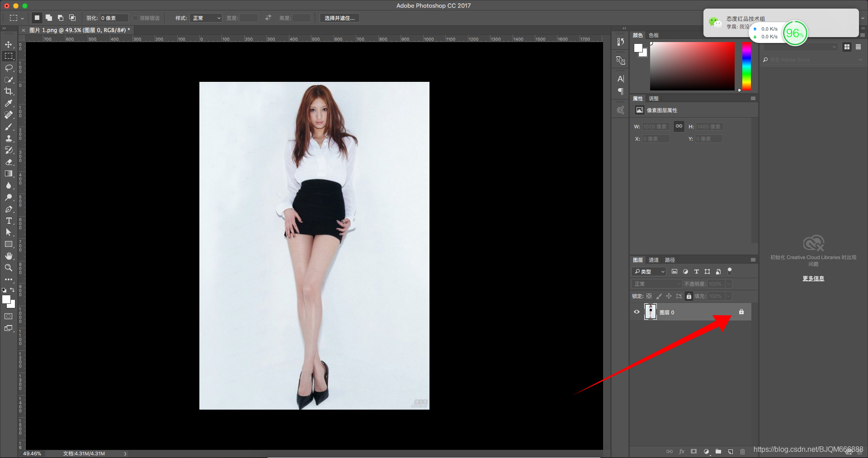Click the Subtract from selection icon
The height and width of the screenshot is (458, 868).
(x=60, y=18)
